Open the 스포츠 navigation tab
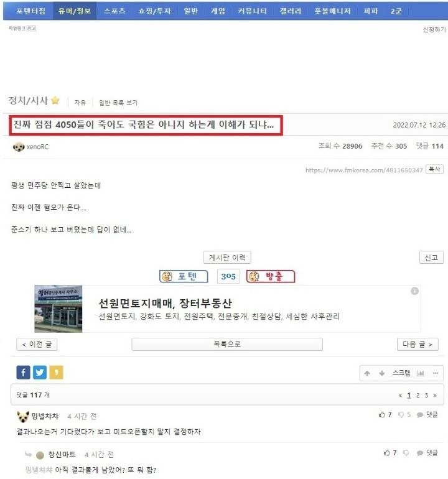Image resolution: width=448 pixels, height=479 pixels. pos(114,11)
